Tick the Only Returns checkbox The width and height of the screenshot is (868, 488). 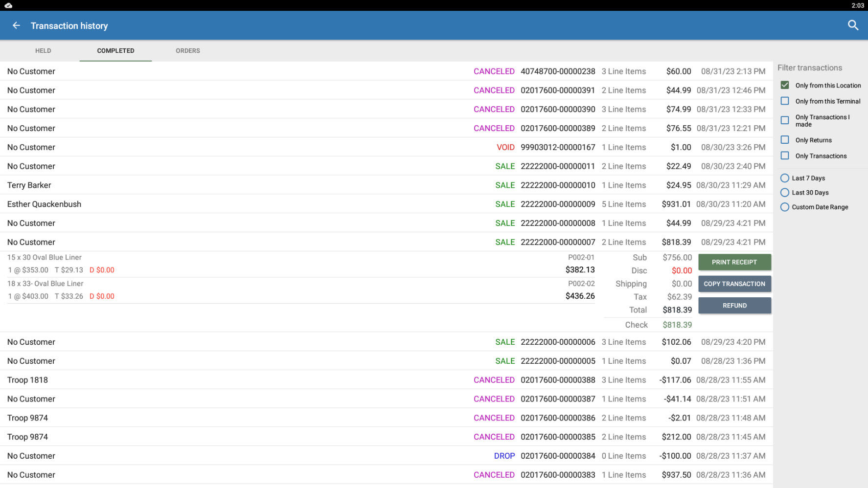pos(785,140)
